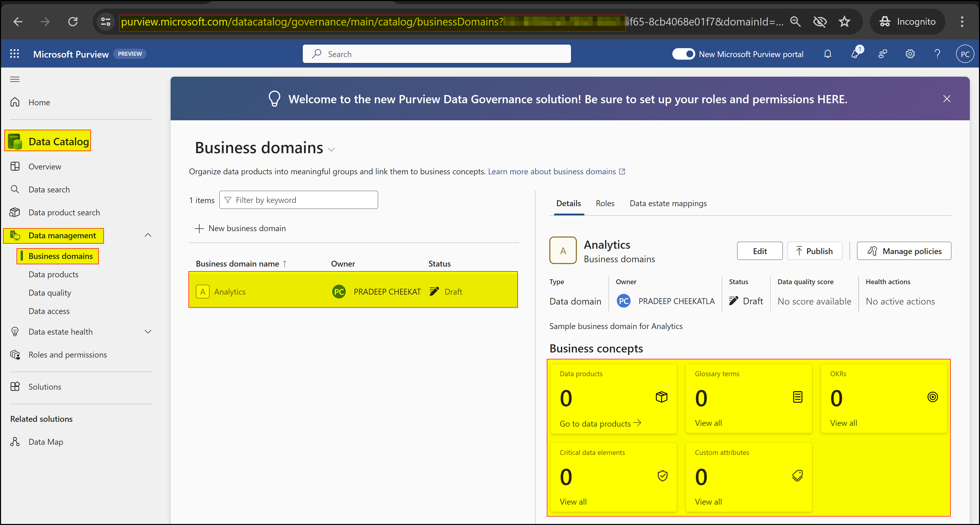Viewport: 980px width, 525px height.
Task: Open Learn more about business domains link
Action: [x=556, y=171]
